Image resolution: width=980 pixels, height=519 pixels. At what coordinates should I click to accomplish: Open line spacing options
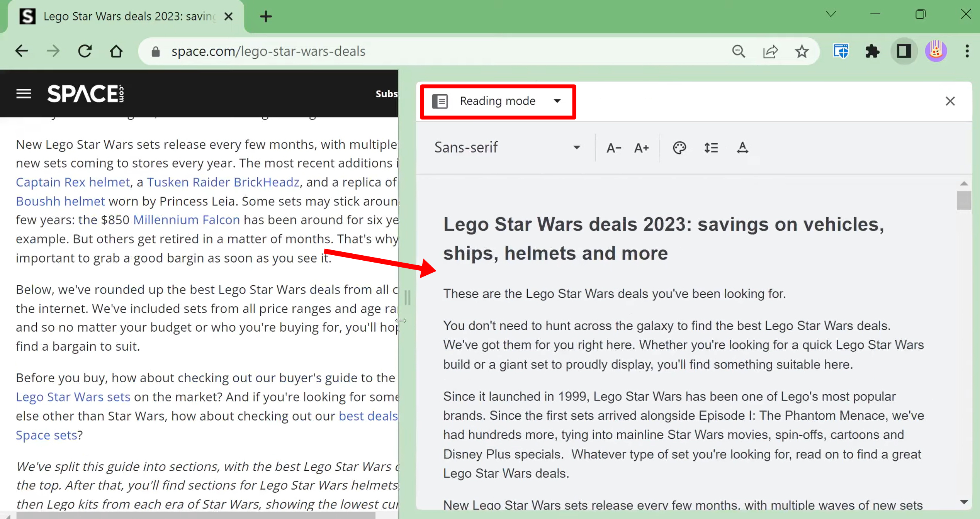(x=711, y=148)
